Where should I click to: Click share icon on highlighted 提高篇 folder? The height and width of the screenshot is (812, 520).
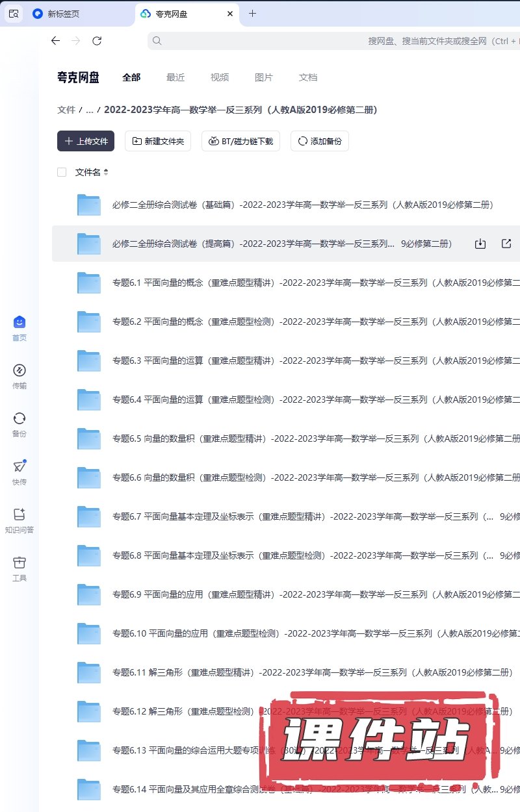506,244
